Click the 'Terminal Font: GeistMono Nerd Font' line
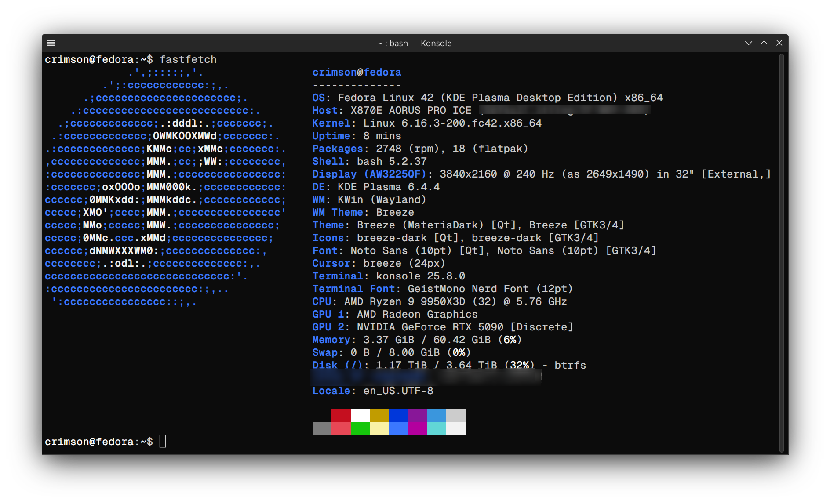 pyautogui.click(x=443, y=289)
